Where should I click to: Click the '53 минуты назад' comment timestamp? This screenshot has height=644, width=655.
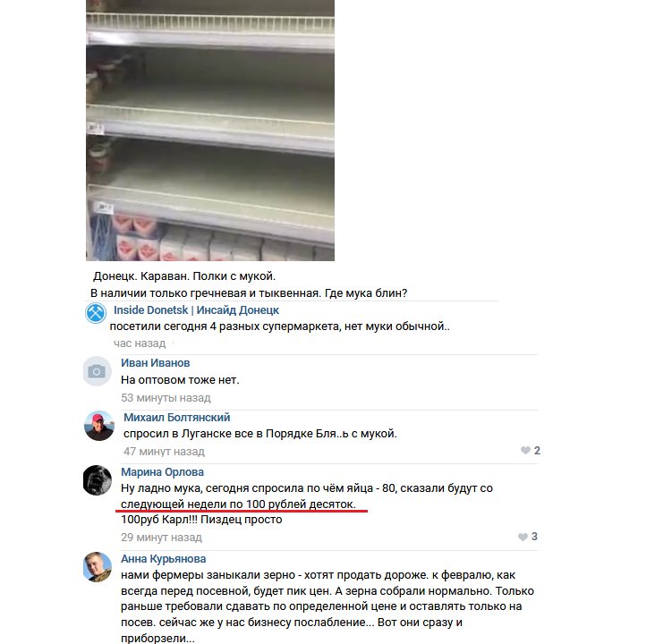coord(166,398)
